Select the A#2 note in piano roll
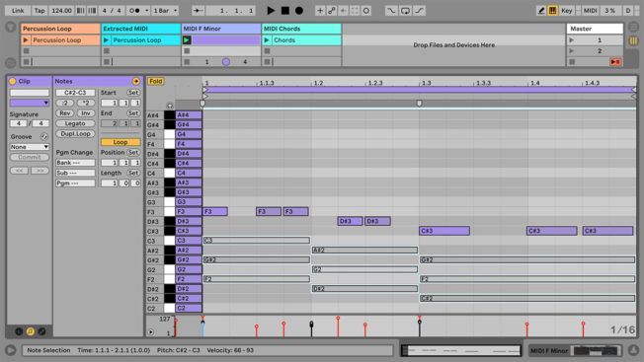Viewport: 644px width, 362px height. 364,251
